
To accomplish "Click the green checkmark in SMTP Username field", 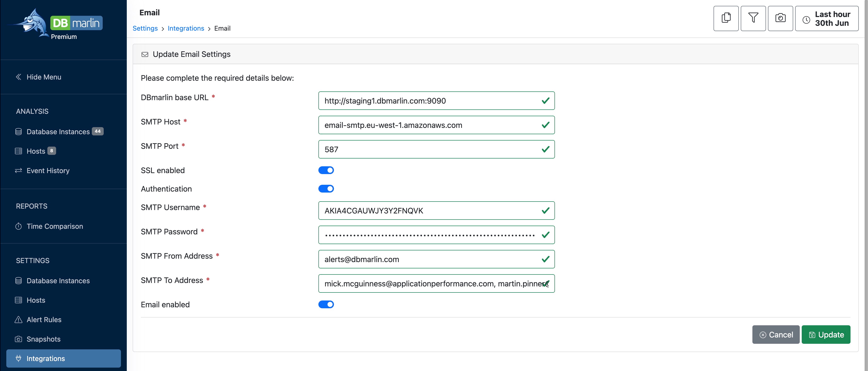I will (x=545, y=211).
